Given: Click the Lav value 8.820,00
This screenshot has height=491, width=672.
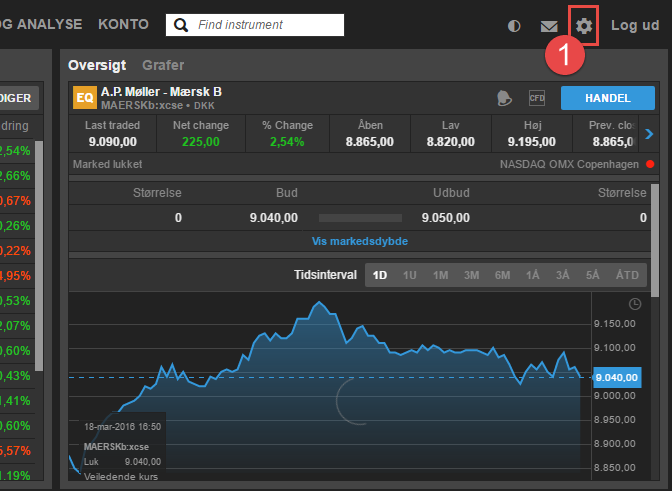Looking at the screenshot, I should coord(450,142).
